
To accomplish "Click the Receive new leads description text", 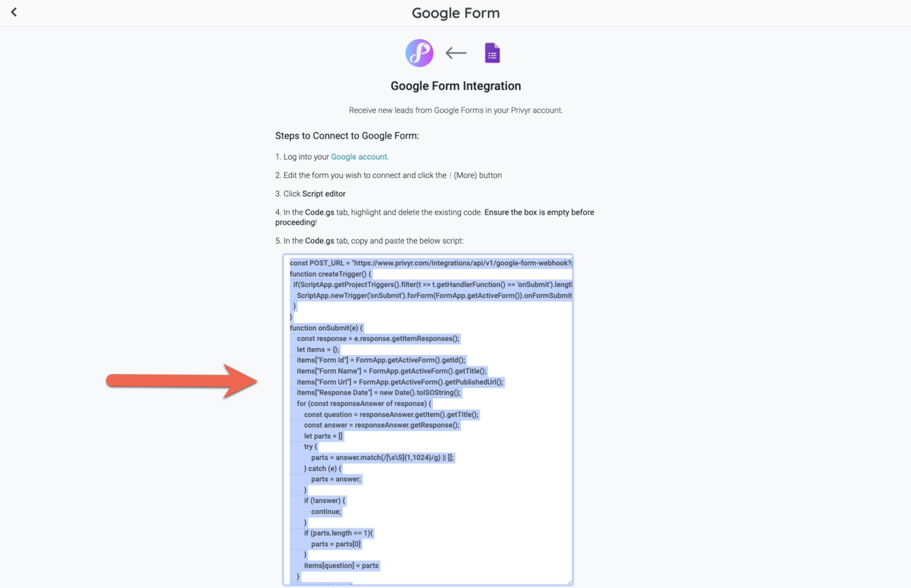I will coord(455,110).
